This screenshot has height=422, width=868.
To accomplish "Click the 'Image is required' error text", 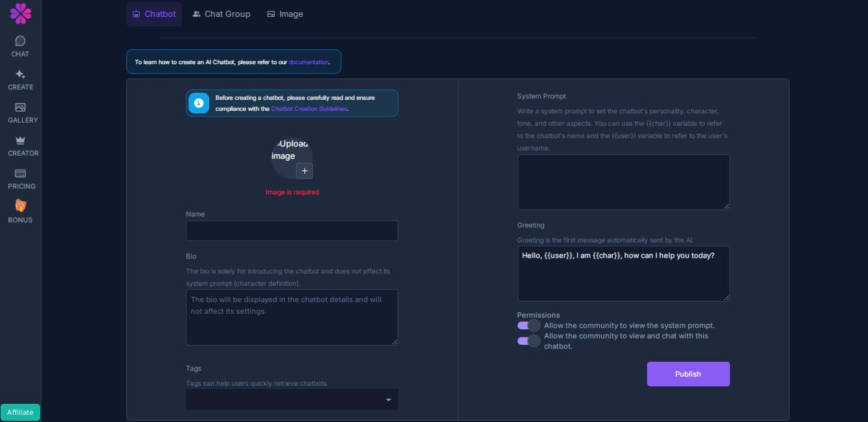I will tap(292, 192).
